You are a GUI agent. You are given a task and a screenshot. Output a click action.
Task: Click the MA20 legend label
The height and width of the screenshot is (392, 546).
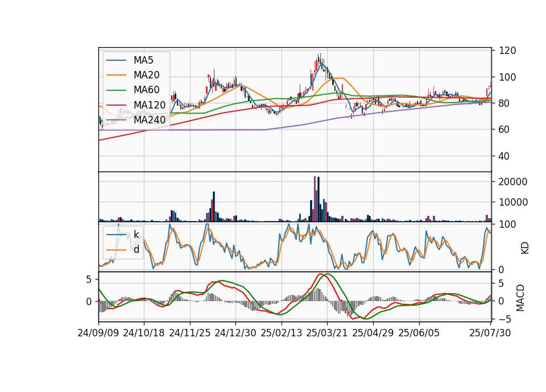pos(146,75)
